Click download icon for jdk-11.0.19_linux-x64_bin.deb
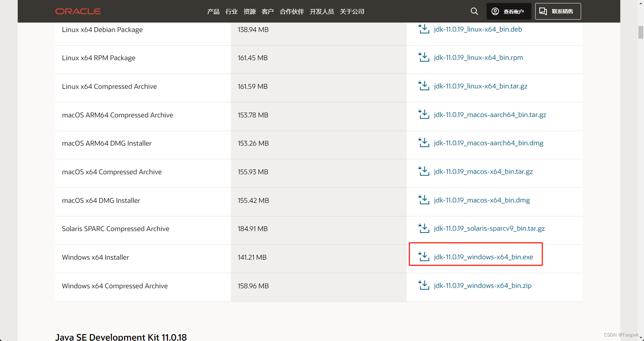This screenshot has width=644, height=341. point(424,29)
